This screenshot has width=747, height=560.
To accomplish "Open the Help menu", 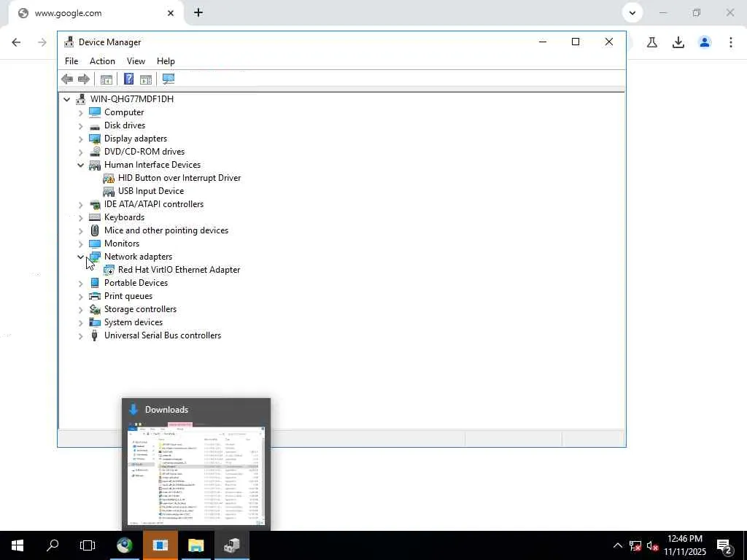I will 166,61.
